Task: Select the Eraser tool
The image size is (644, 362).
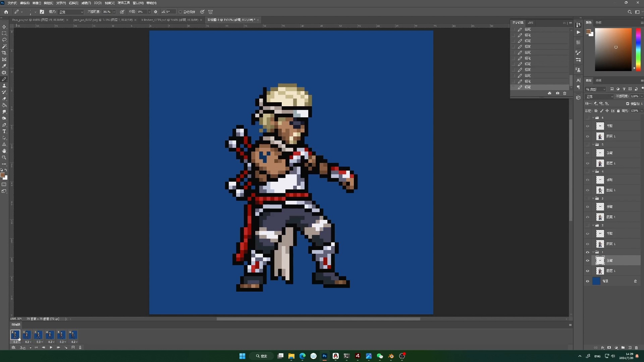Action: tap(4, 99)
